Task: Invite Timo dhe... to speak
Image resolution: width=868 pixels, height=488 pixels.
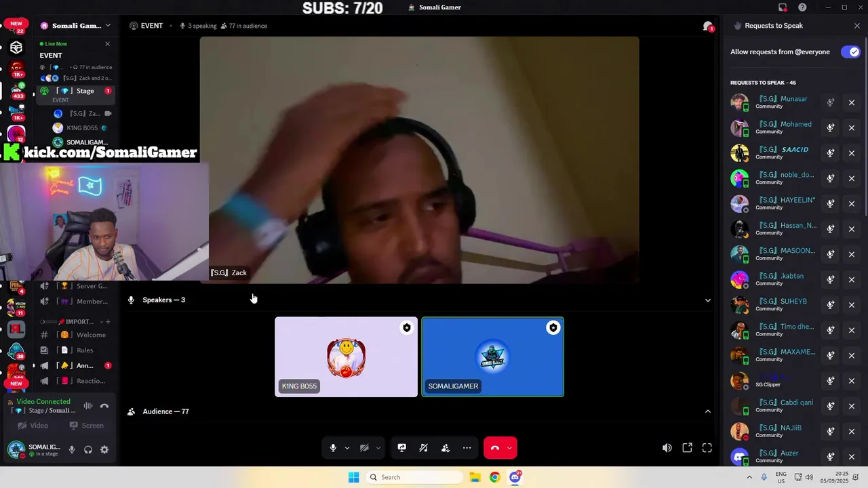Action: tap(831, 330)
